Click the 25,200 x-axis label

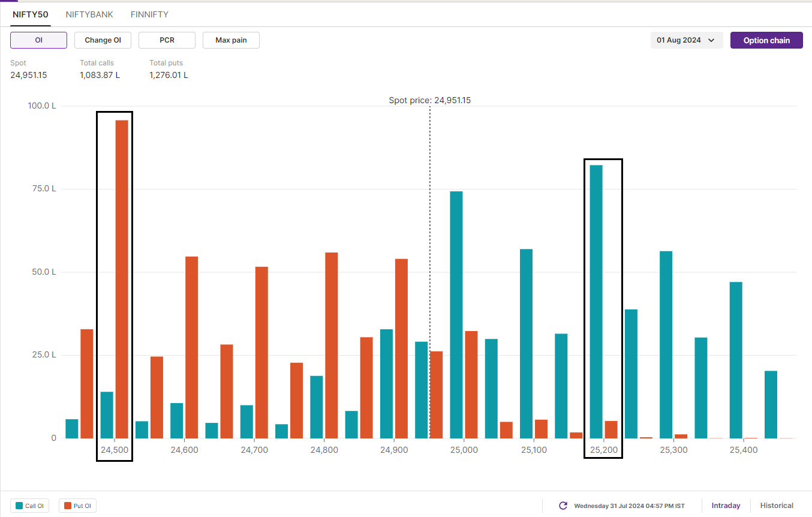(x=603, y=450)
